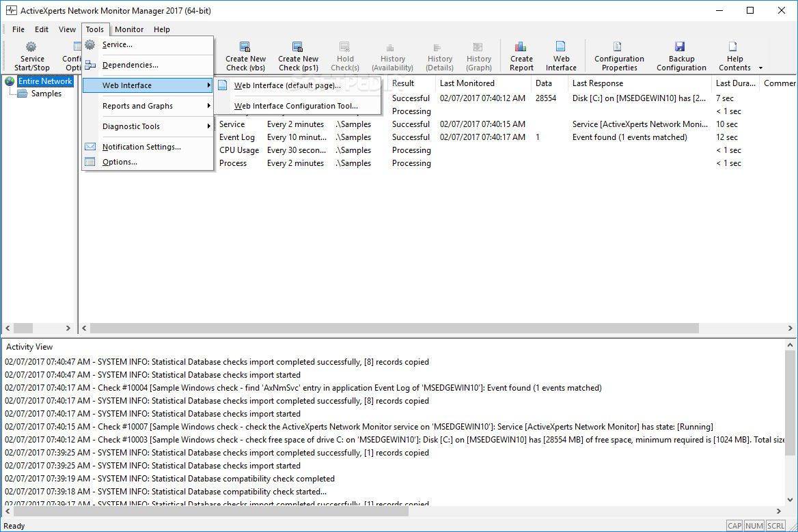The height and width of the screenshot is (532, 798).
Task: Click the Activity View scroll down arrow
Action: coord(790,499)
